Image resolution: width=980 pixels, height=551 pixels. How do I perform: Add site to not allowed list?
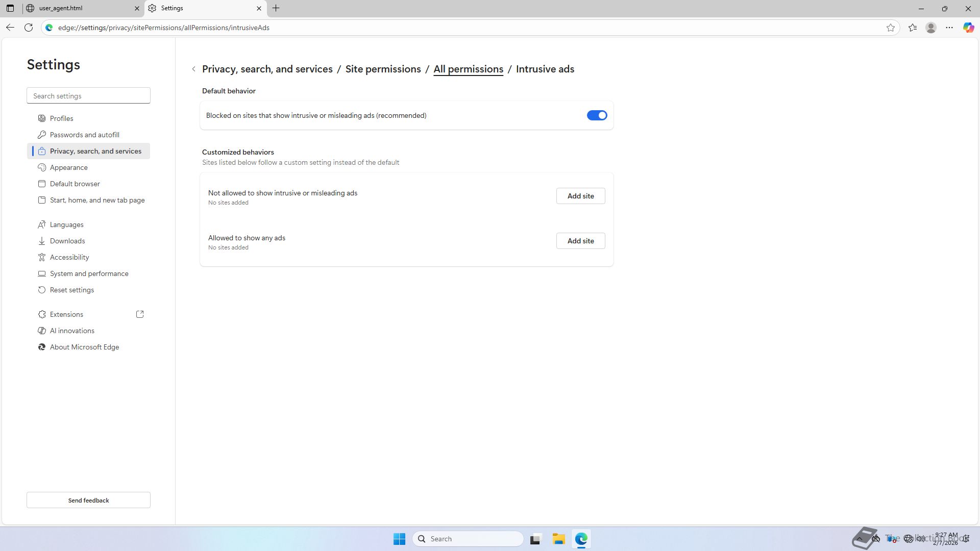pyautogui.click(x=580, y=196)
